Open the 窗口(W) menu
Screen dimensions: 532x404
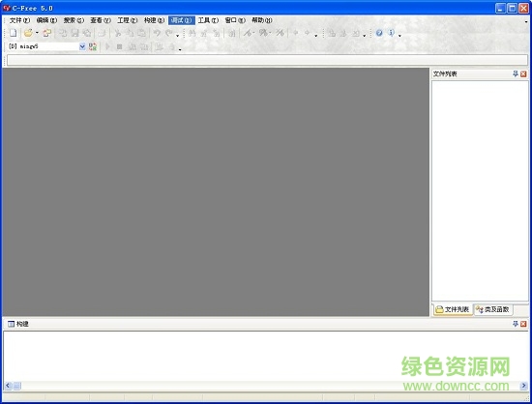(235, 20)
